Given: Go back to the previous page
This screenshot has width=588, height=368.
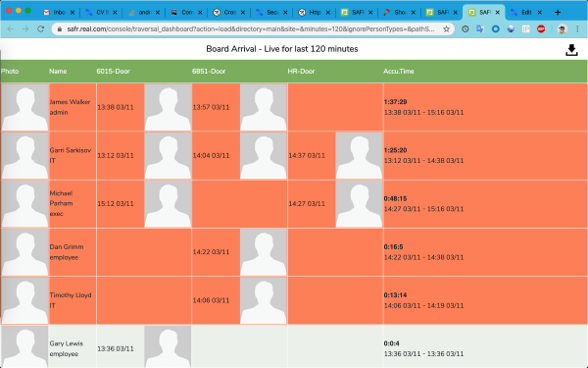Looking at the screenshot, I should point(11,28).
